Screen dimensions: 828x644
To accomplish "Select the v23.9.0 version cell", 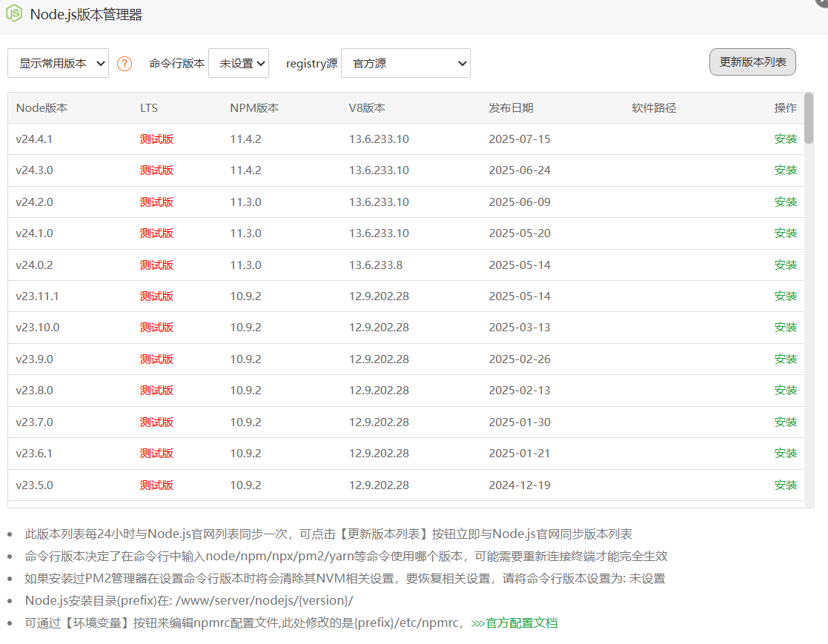I will tap(34, 359).
